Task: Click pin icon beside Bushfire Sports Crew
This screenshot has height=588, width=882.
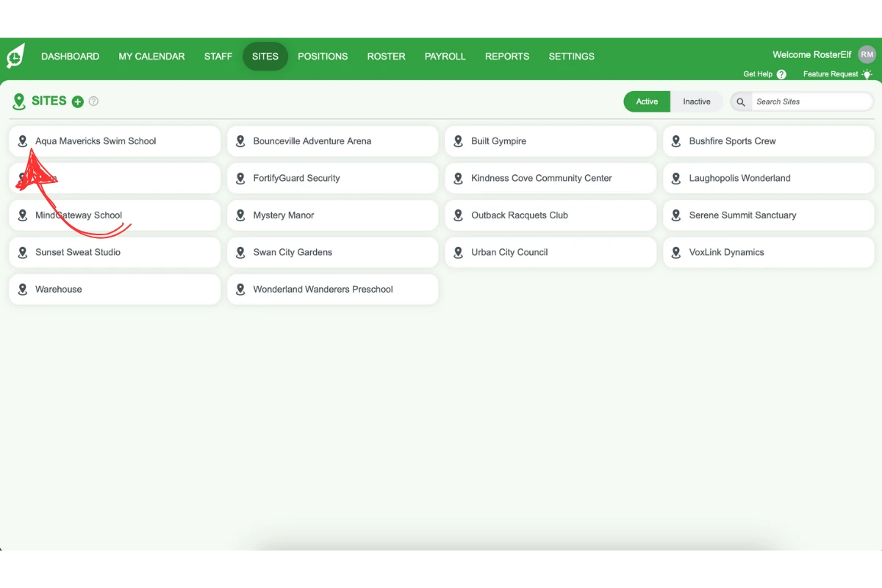Action: click(676, 141)
